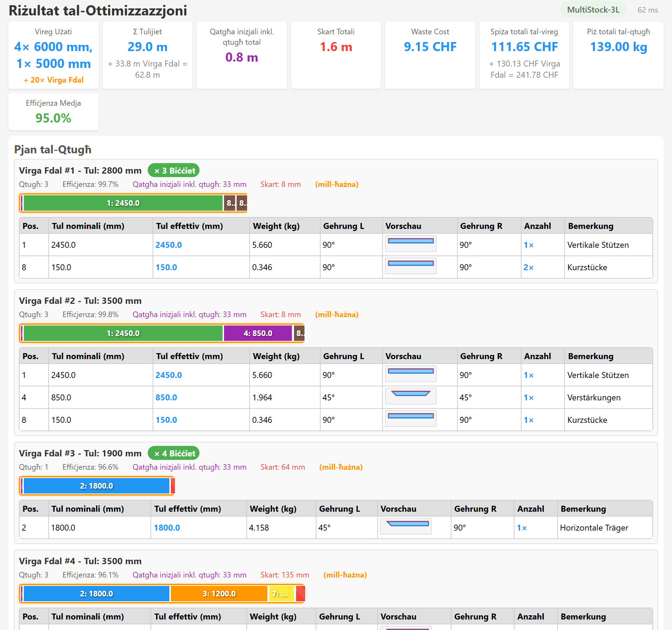Image resolution: width=672 pixels, height=630 pixels.
Task: Select Effiċjenza: 96.6% under Virga Fdal #3
Action: [90, 467]
